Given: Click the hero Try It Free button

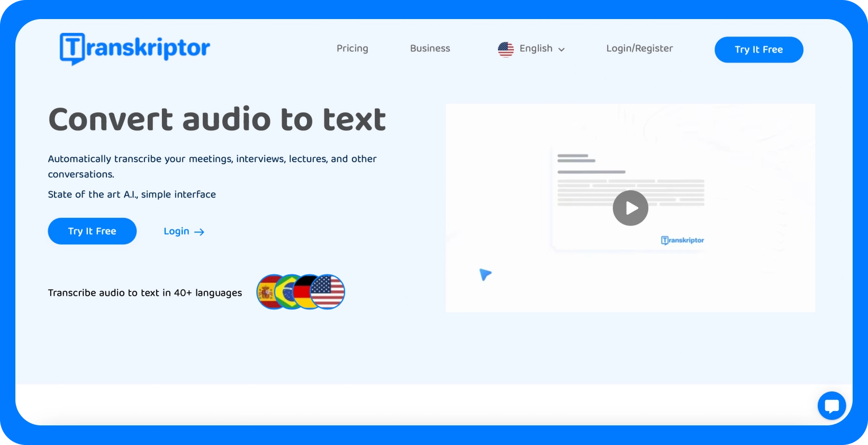Looking at the screenshot, I should tap(92, 231).
